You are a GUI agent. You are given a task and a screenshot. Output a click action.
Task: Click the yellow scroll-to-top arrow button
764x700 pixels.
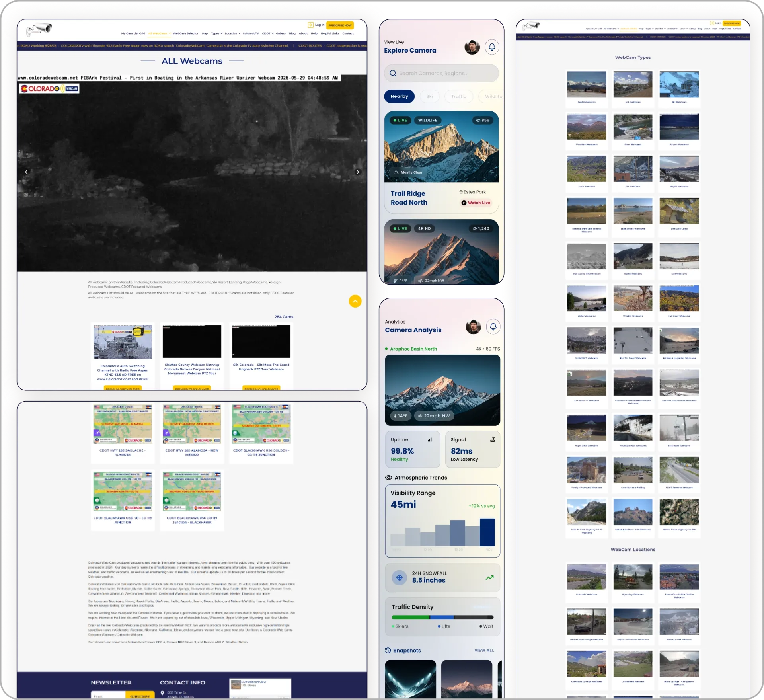click(355, 301)
